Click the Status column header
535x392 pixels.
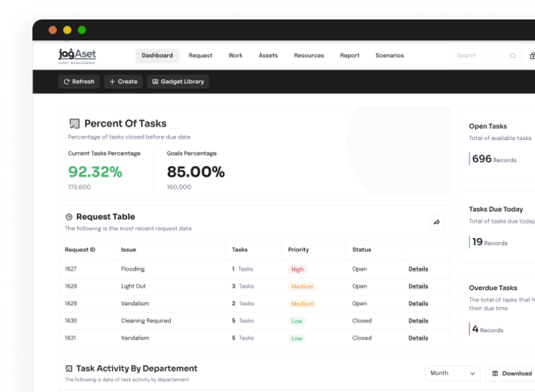[362, 249]
